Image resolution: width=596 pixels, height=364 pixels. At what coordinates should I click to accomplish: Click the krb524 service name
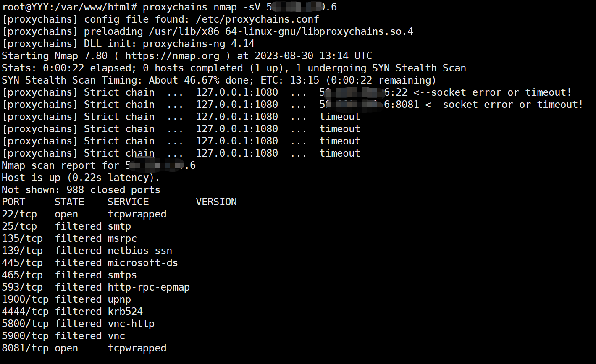click(125, 312)
